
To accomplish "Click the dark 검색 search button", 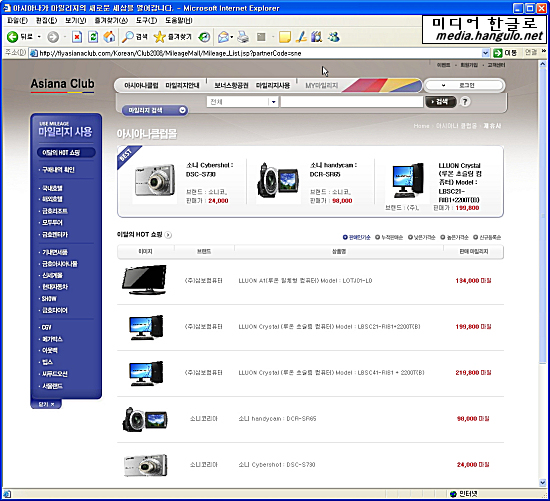I will (x=441, y=102).
